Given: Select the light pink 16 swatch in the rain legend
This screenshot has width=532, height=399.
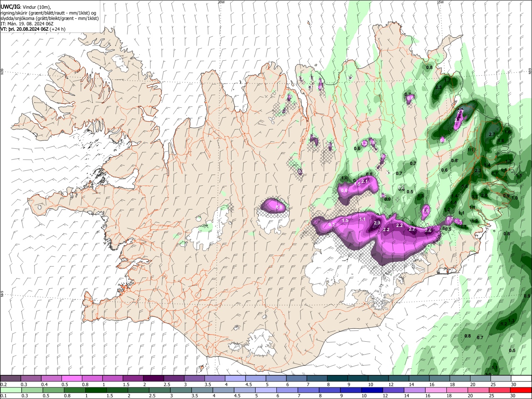Looking at the screenshot, I should coord(435,390).
